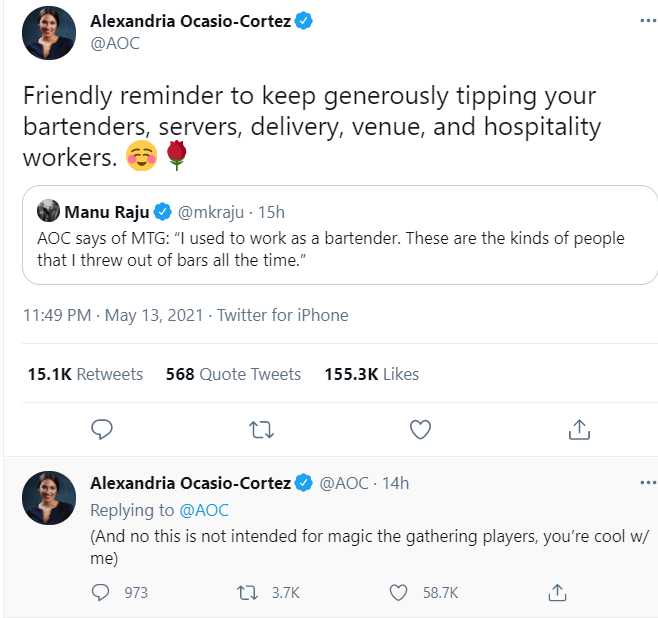Open Manu Raju's small profile avatar
Image resolution: width=658 pixels, height=618 pixels.
[x=47, y=212]
